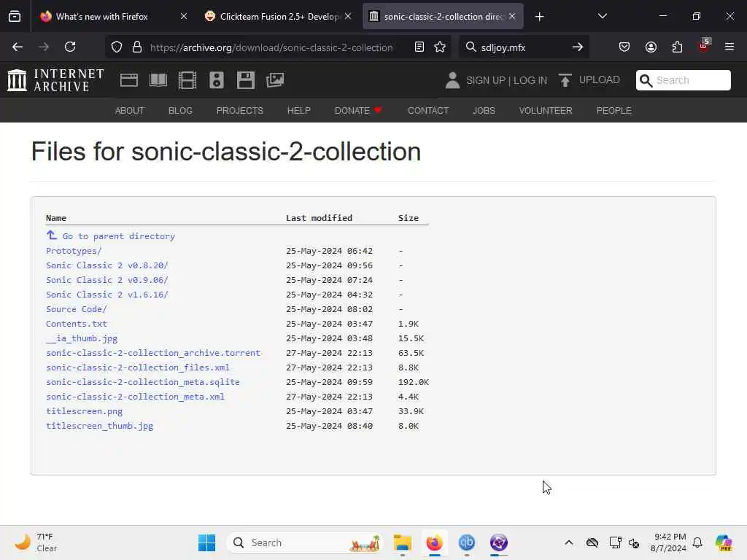Open sonic-classic-2-collection_meta.xml link

click(135, 397)
